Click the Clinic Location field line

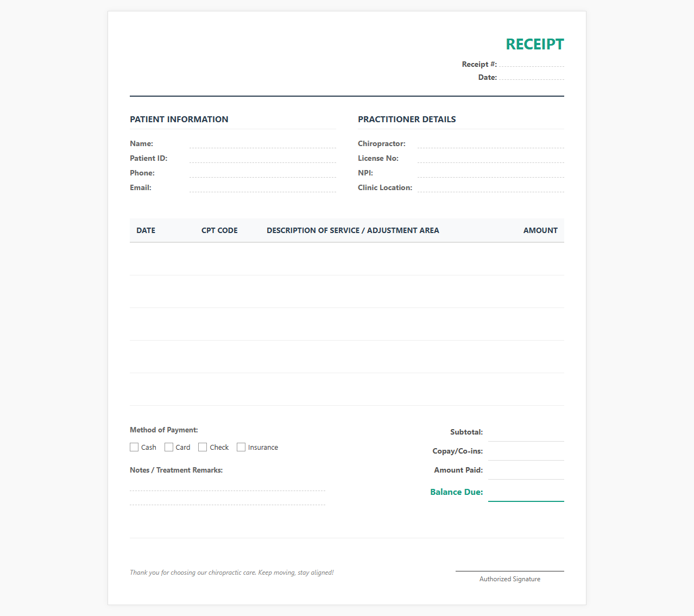tap(491, 187)
